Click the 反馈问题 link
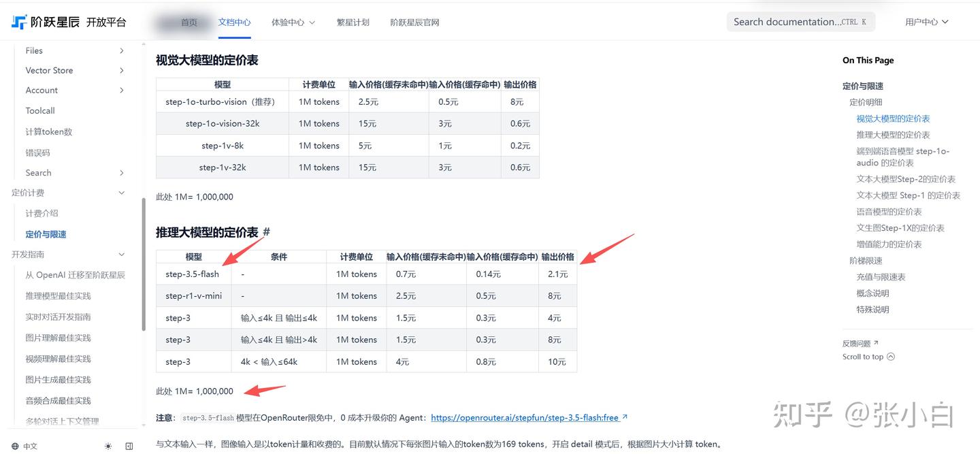The height and width of the screenshot is (454, 980). click(856, 344)
